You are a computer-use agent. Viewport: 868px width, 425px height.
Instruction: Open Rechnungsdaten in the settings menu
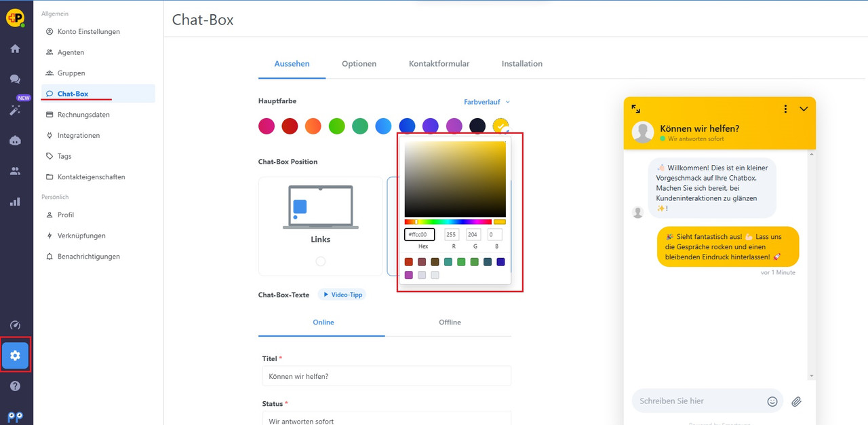83,115
